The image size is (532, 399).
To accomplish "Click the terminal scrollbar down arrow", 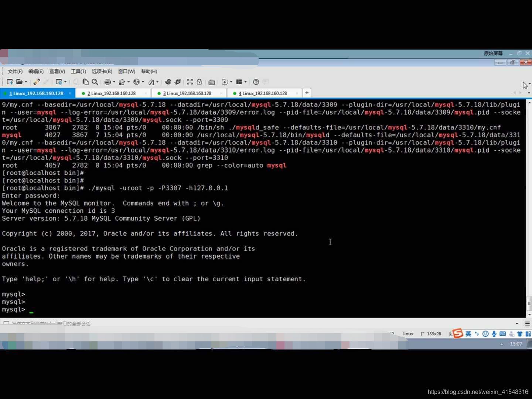I will 529,314.
